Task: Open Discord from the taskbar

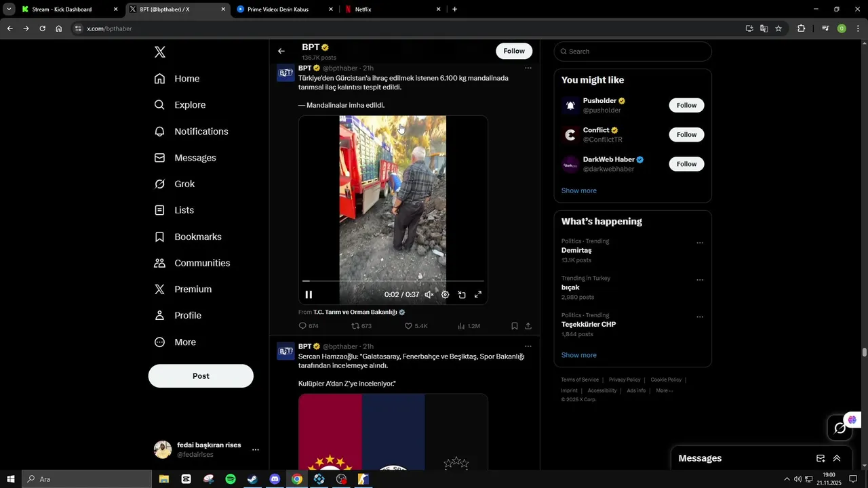Action: tap(275, 479)
